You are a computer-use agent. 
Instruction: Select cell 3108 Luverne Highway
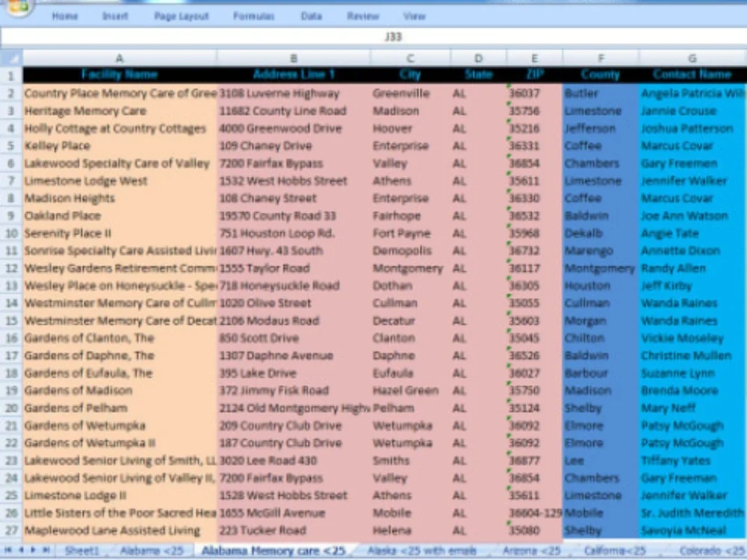[294, 93]
